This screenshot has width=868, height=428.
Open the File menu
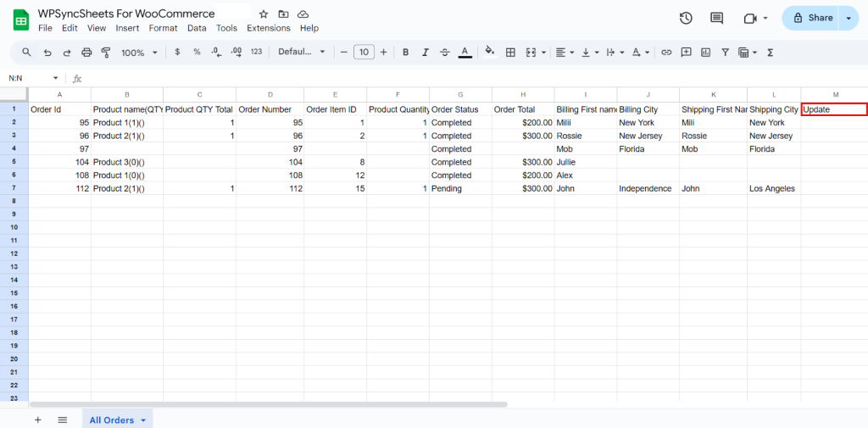[45, 28]
